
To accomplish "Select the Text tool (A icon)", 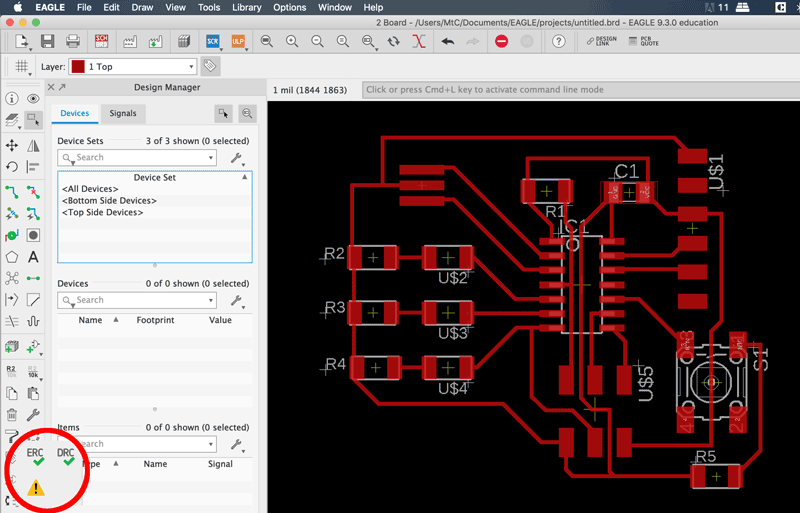I will 33,257.
